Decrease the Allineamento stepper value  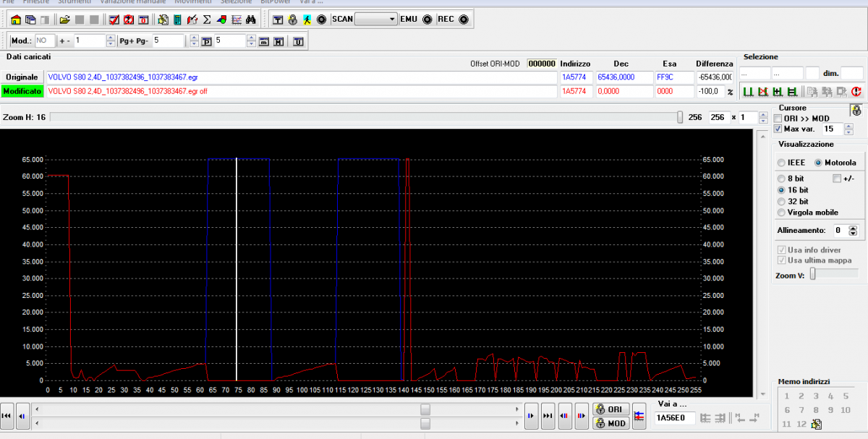(x=853, y=234)
